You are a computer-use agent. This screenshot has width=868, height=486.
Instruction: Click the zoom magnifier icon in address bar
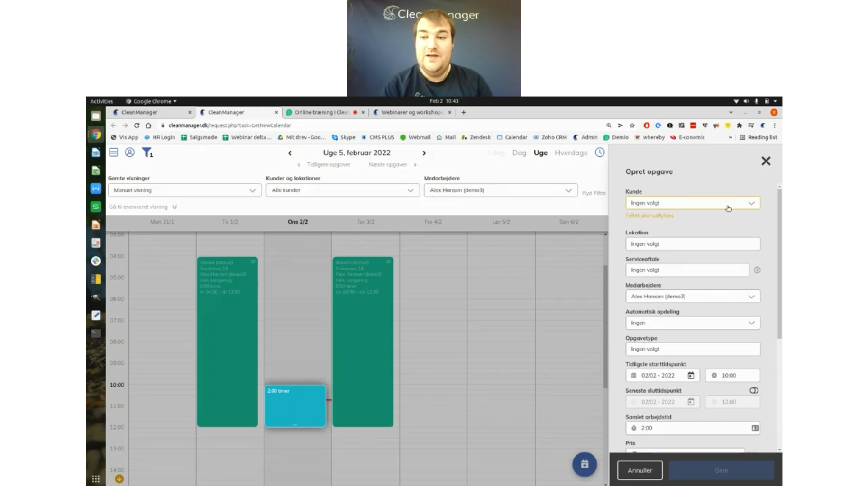[x=609, y=126]
